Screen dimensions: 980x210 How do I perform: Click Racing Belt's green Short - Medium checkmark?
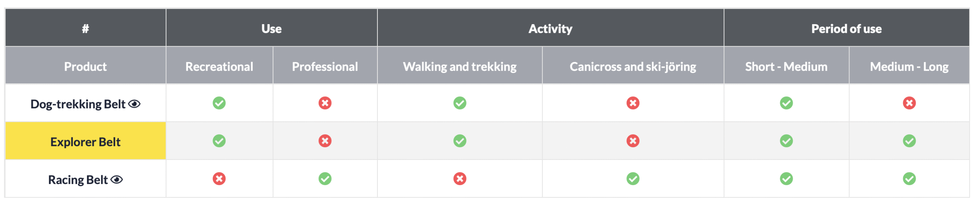(786, 179)
